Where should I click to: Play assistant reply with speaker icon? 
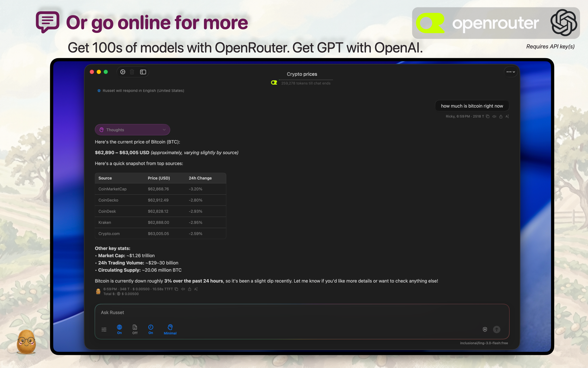[x=183, y=289]
